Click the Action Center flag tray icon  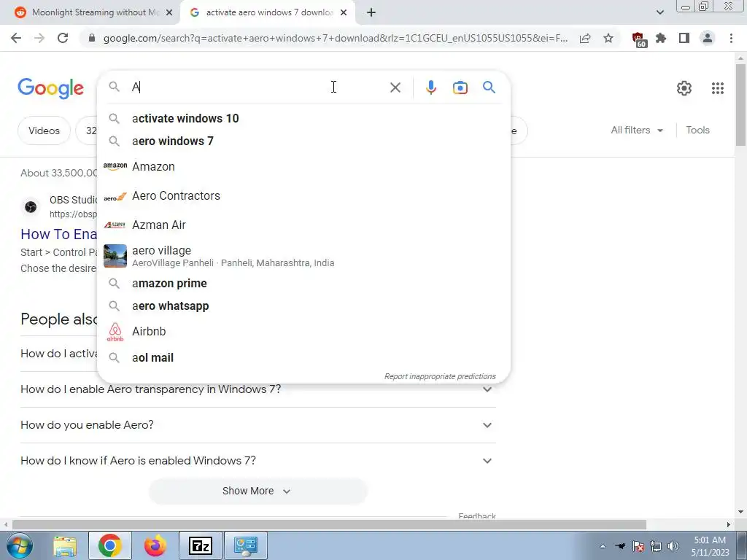click(x=638, y=546)
